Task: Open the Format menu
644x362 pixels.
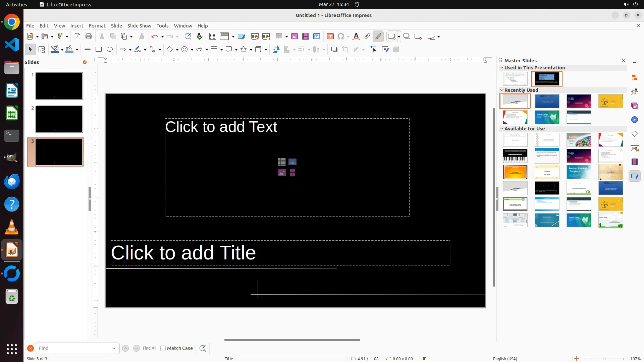Action: [x=97, y=26]
